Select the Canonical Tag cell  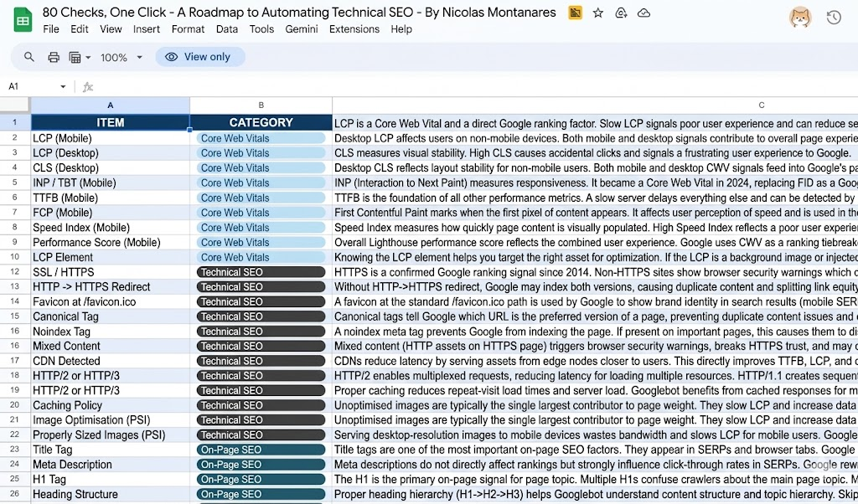coord(110,316)
